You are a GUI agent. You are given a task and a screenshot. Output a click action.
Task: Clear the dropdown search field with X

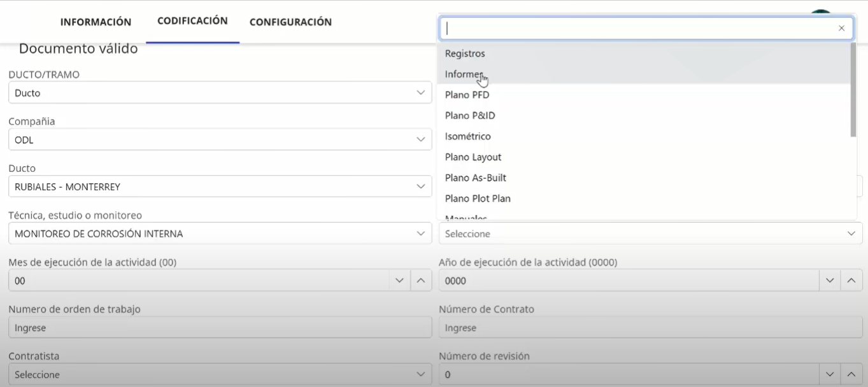pyautogui.click(x=841, y=29)
